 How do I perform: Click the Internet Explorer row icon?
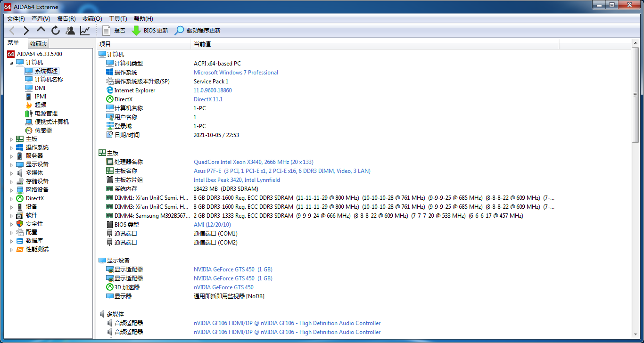point(110,90)
